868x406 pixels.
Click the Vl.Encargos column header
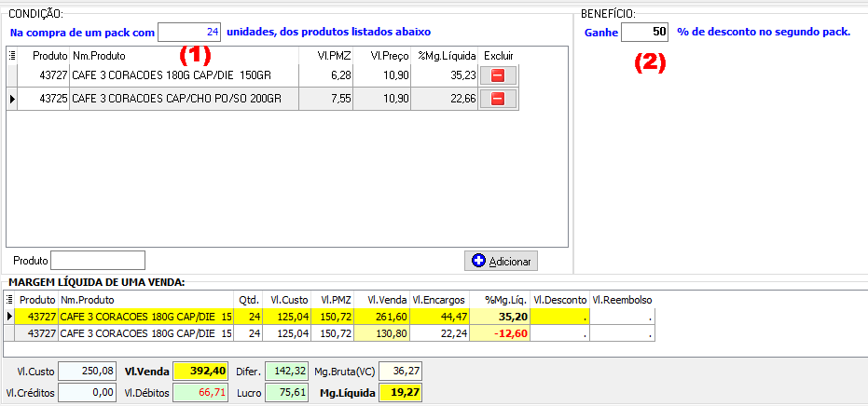[439, 300]
